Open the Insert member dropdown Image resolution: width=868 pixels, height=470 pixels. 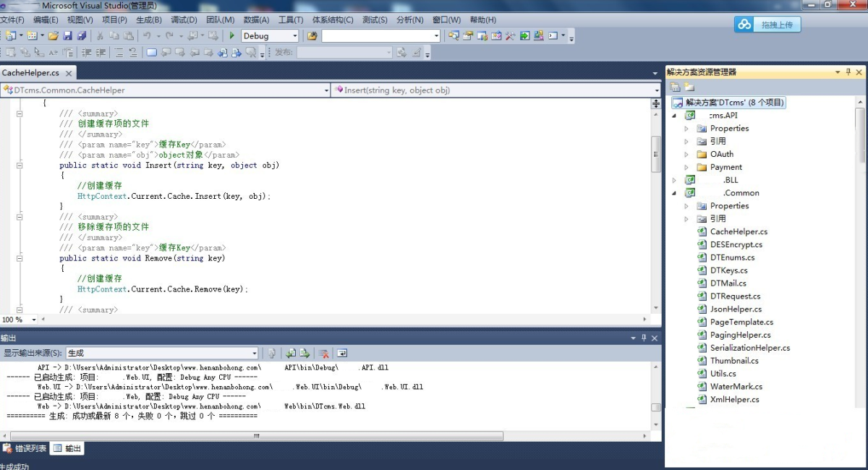[x=656, y=90]
